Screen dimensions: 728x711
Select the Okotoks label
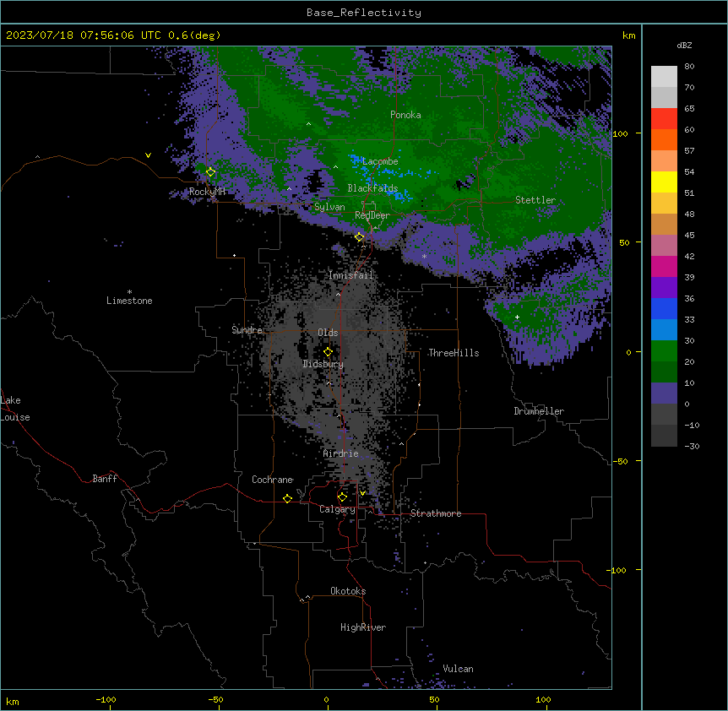(x=348, y=591)
